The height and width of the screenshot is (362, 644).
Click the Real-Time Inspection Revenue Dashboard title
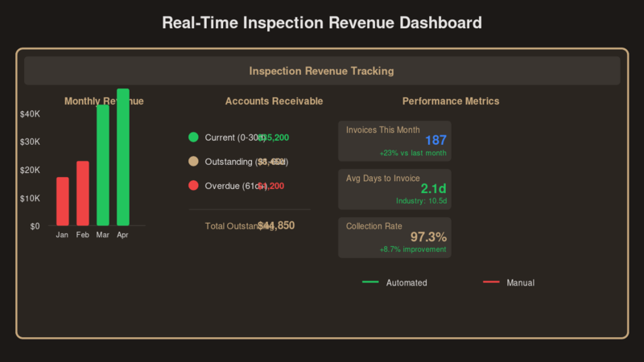coord(322,23)
